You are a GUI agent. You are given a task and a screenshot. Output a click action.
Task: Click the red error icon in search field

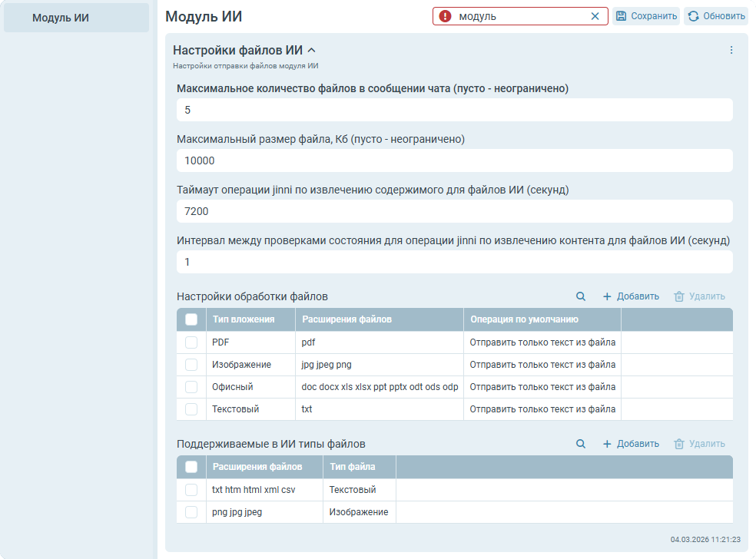[x=445, y=16]
